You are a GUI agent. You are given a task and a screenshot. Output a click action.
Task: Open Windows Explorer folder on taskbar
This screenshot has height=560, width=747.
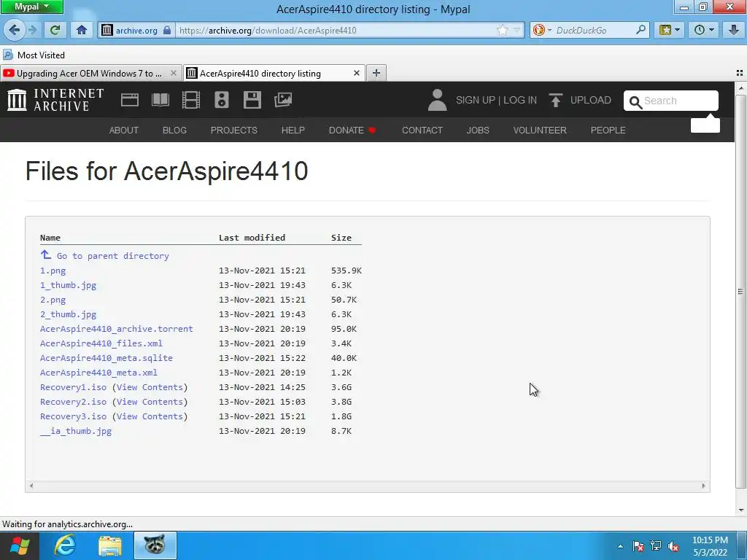click(110, 545)
